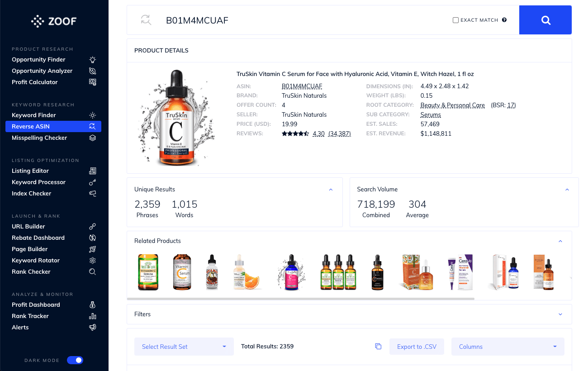Click the copy icon beside Total Results

pos(378,347)
